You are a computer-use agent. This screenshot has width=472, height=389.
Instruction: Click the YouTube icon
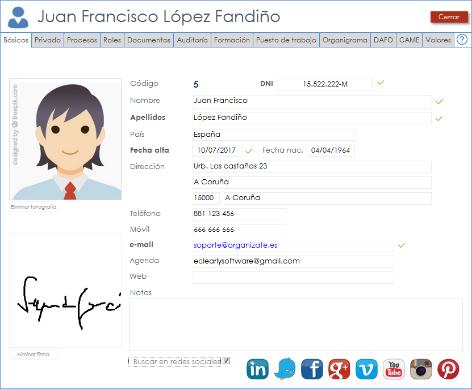click(x=394, y=369)
